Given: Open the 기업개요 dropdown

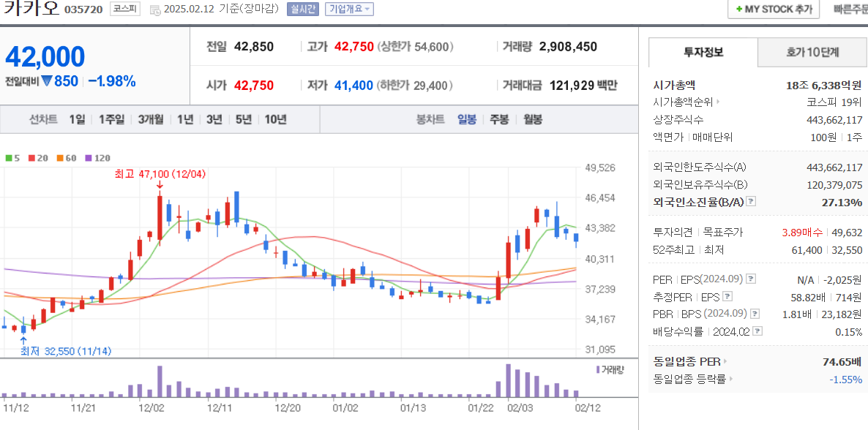Looking at the screenshot, I should 349,10.
